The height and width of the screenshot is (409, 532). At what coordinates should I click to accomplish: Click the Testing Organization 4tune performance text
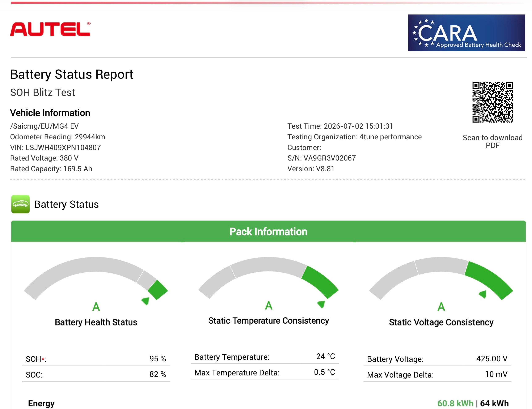[354, 137]
